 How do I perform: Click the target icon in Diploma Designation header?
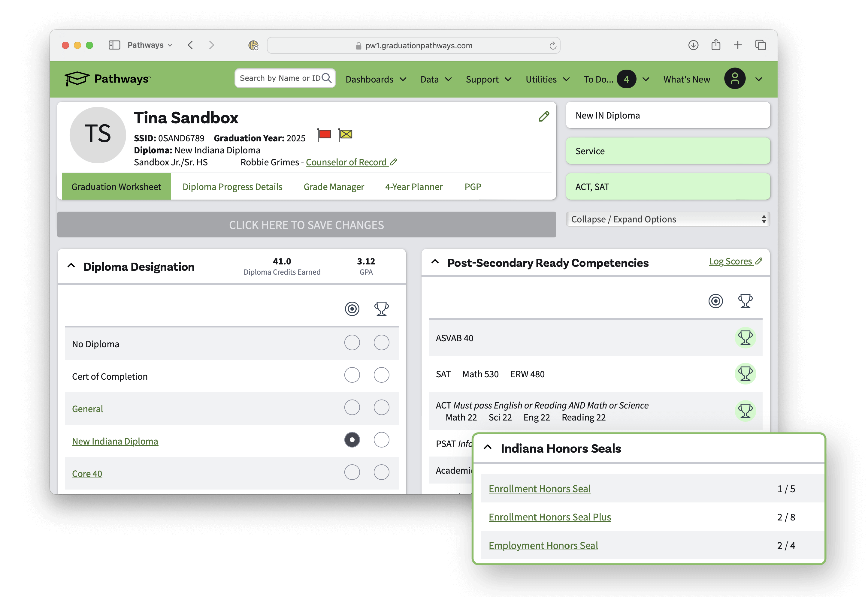pos(352,309)
